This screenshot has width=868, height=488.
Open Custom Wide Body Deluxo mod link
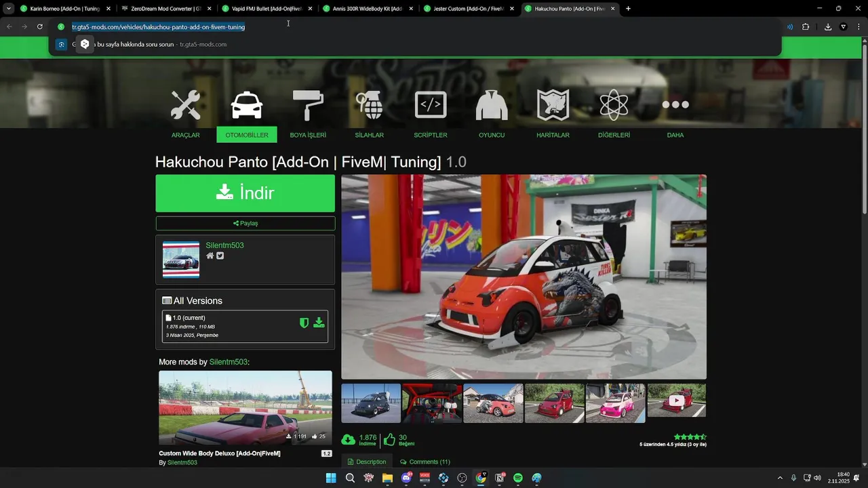[220, 453]
